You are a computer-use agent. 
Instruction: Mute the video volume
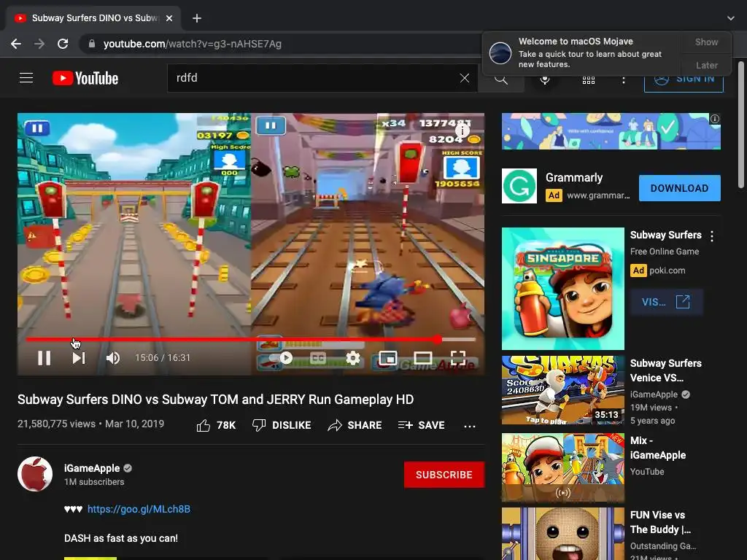pos(113,357)
